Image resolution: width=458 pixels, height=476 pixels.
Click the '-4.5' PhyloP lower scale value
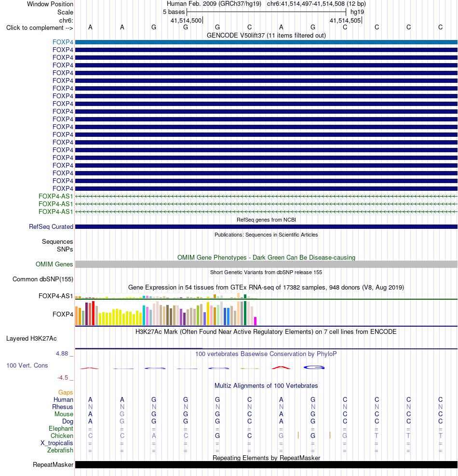tap(63, 378)
